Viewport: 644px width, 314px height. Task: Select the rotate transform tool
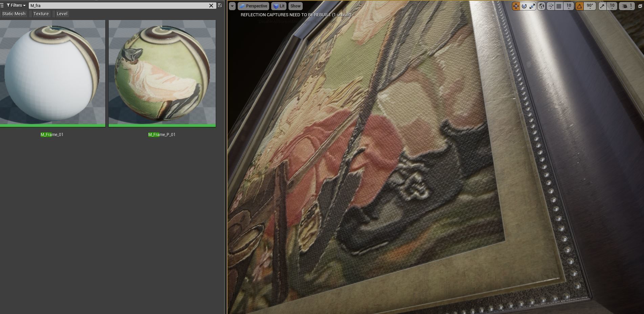coord(524,6)
